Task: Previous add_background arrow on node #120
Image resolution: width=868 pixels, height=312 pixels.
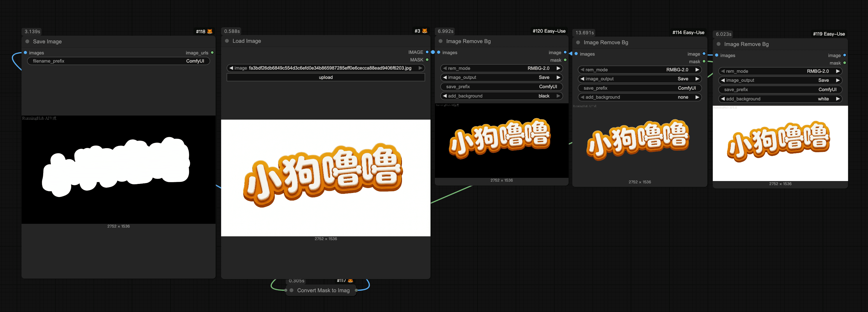Action: 445,96
